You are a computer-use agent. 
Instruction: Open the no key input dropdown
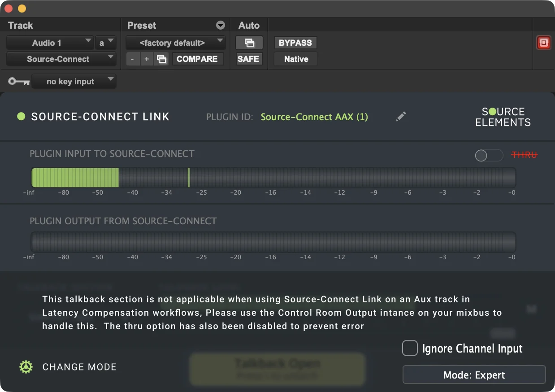(x=74, y=82)
